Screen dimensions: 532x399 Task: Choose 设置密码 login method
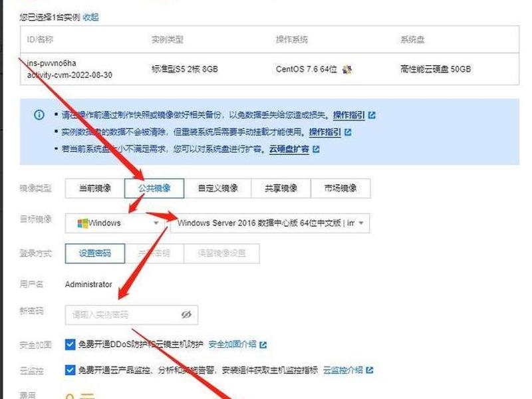95,253
